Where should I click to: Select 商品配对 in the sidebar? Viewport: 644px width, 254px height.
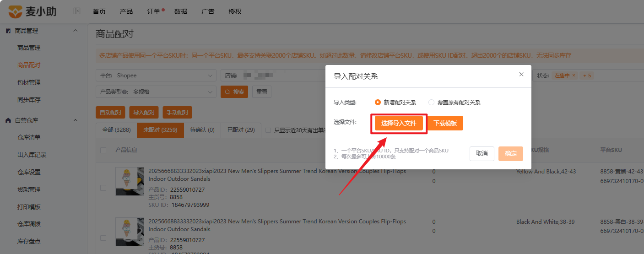tap(29, 65)
